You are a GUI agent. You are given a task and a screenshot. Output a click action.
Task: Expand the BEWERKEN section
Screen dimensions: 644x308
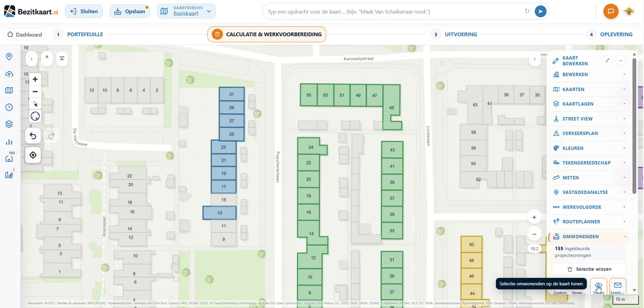pyautogui.click(x=589, y=75)
